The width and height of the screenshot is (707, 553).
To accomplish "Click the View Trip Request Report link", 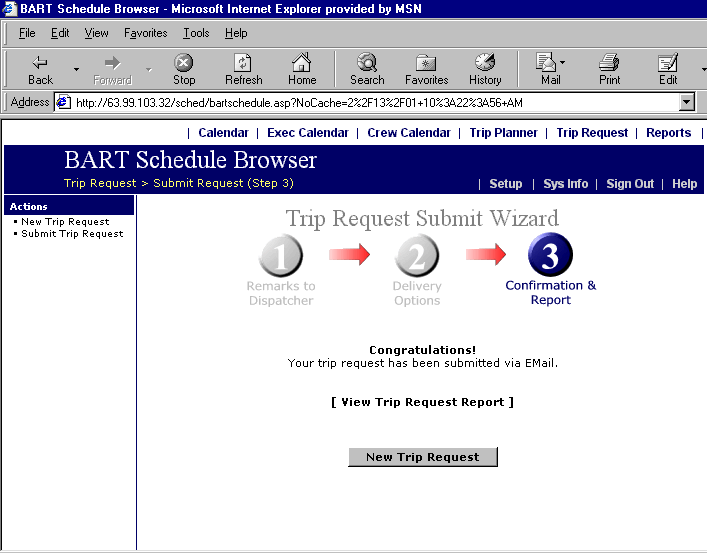I will coord(422,402).
